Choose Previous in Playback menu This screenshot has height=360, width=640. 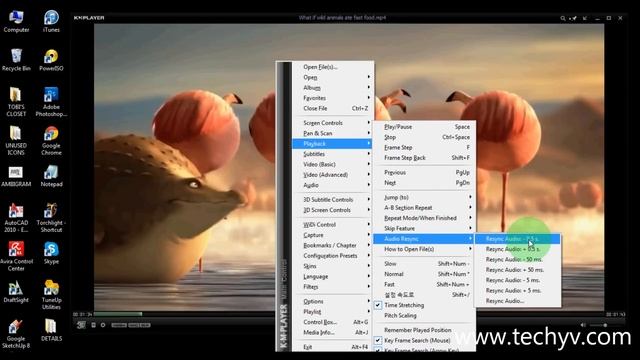pos(424,172)
